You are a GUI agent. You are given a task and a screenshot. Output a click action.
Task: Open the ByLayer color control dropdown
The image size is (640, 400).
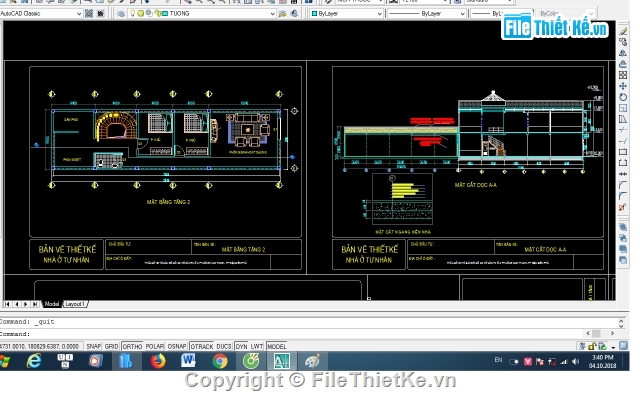pos(379,13)
